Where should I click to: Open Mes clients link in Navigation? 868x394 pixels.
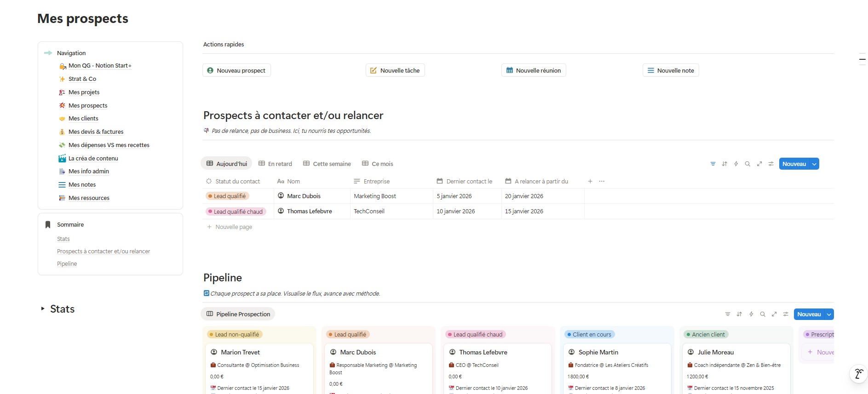click(x=83, y=119)
